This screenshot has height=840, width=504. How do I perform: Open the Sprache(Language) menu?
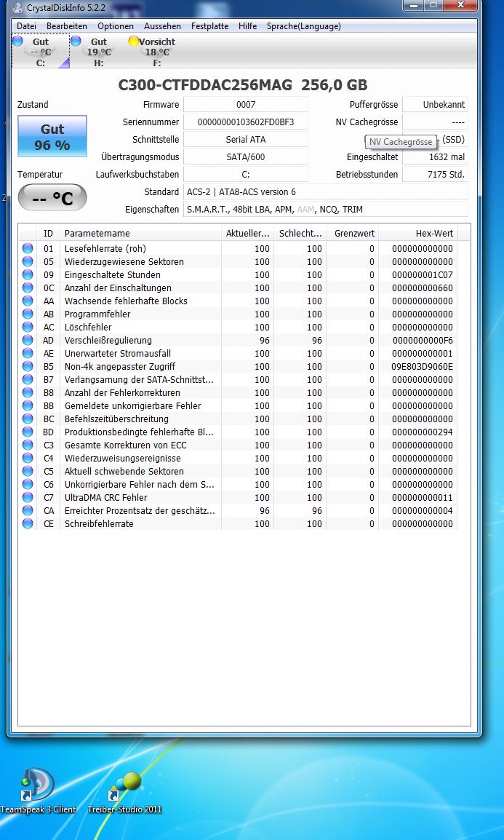click(x=304, y=25)
